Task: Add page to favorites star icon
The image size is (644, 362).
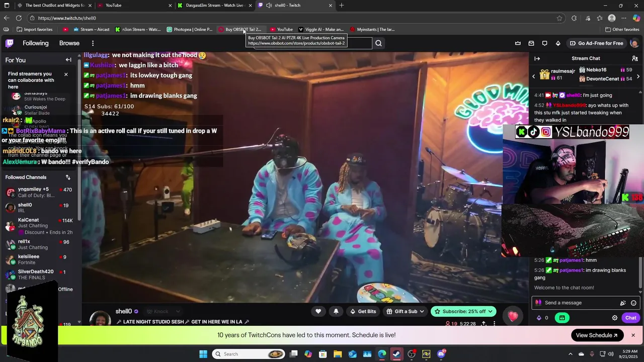Action: 559,18
